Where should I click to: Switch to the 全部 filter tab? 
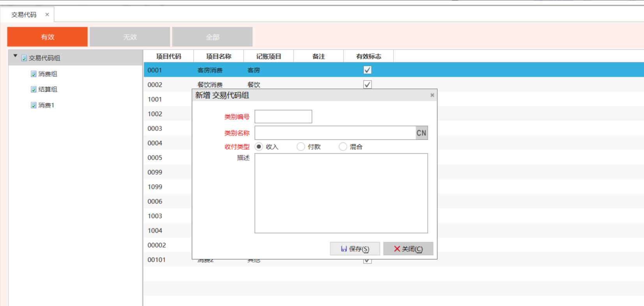click(212, 37)
